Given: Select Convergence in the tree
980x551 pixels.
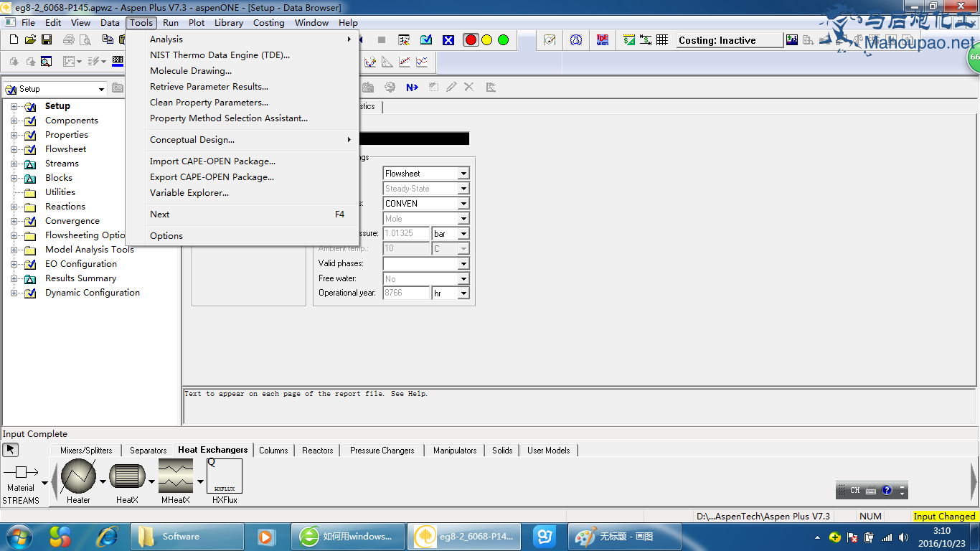Looking at the screenshot, I should [72, 221].
